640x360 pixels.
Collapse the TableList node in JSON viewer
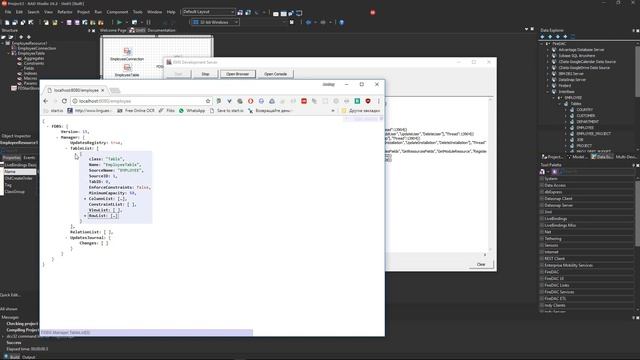click(x=66, y=149)
